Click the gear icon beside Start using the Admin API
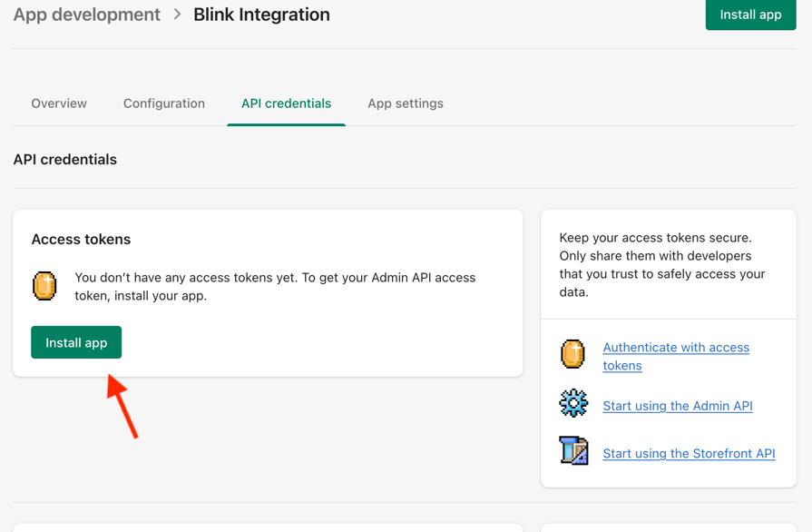The image size is (812, 532). pos(573,403)
